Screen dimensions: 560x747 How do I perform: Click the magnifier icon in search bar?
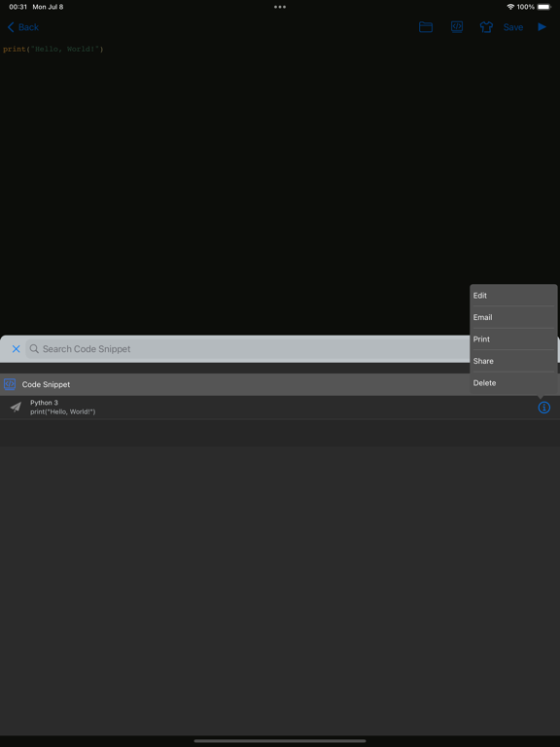[x=34, y=349]
